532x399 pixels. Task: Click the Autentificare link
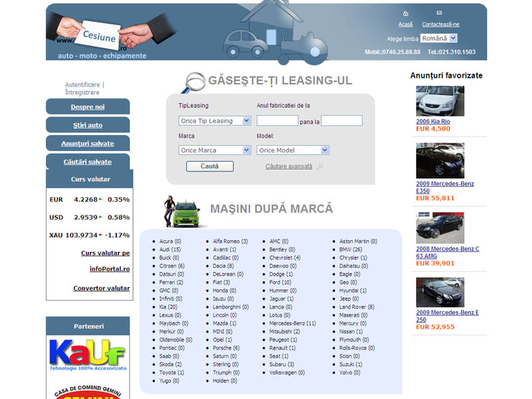82,84
